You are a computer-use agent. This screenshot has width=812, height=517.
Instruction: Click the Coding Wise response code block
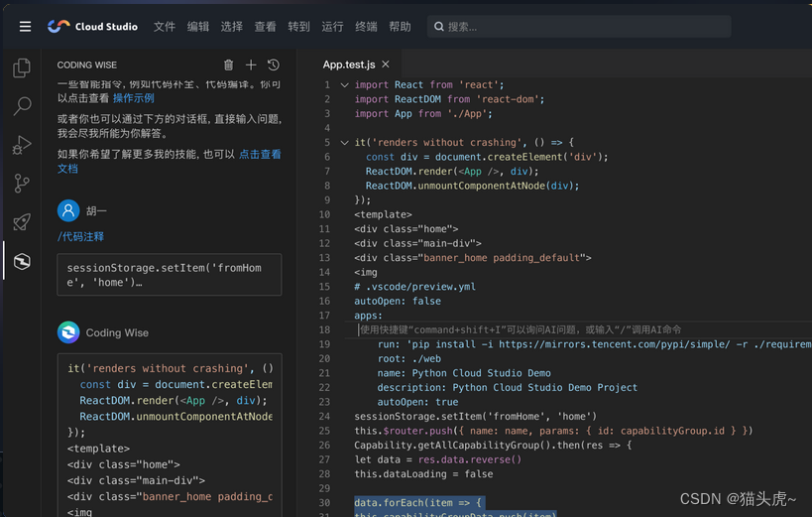(x=170, y=435)
